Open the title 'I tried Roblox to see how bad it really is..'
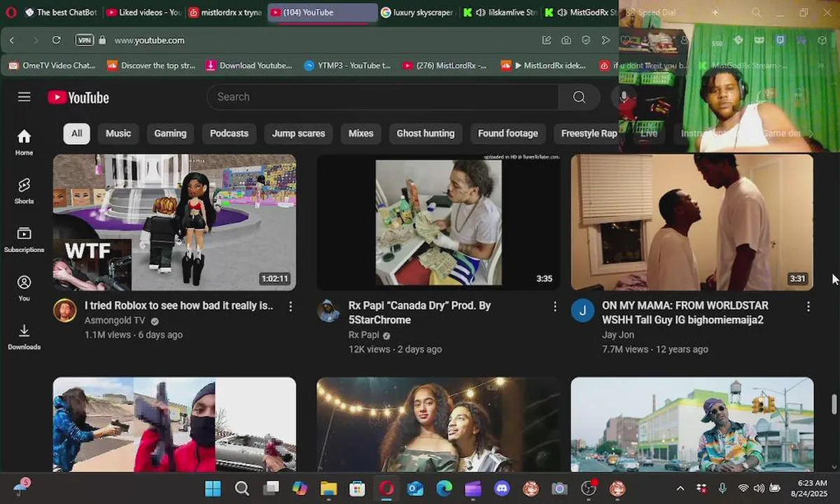This screenshot has width=840, height=504. click(179, 306)
